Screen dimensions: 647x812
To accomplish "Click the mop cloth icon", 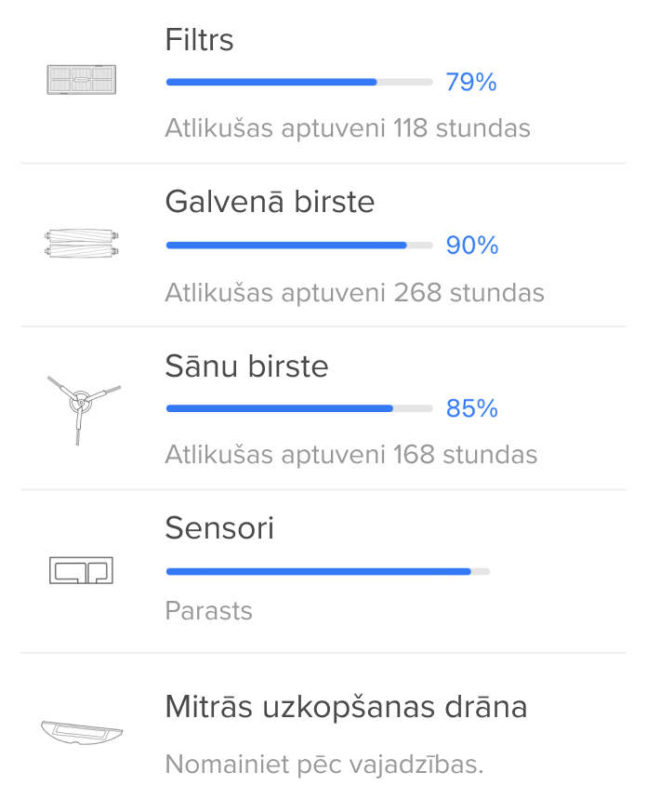I will coord(82,731).
